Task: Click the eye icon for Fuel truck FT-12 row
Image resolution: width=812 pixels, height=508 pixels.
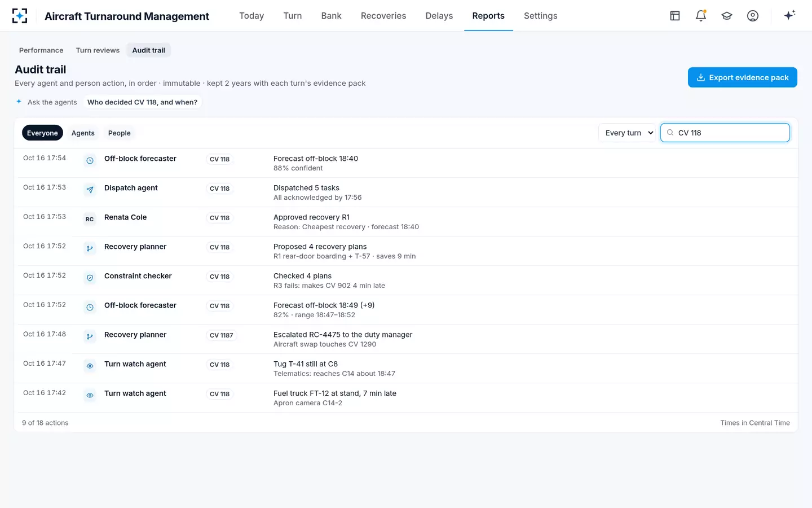Action: (90, 396)
